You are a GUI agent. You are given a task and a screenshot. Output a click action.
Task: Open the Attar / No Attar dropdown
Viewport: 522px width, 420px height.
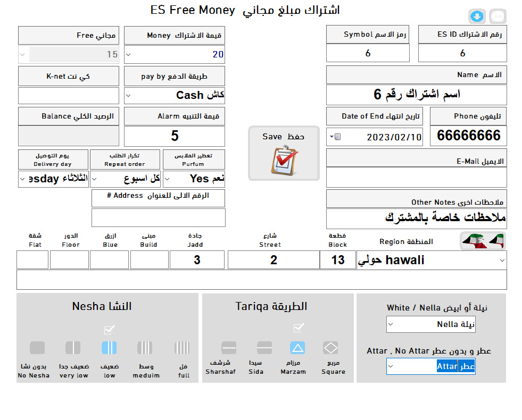pyautogui.click(x=391, y=366)
